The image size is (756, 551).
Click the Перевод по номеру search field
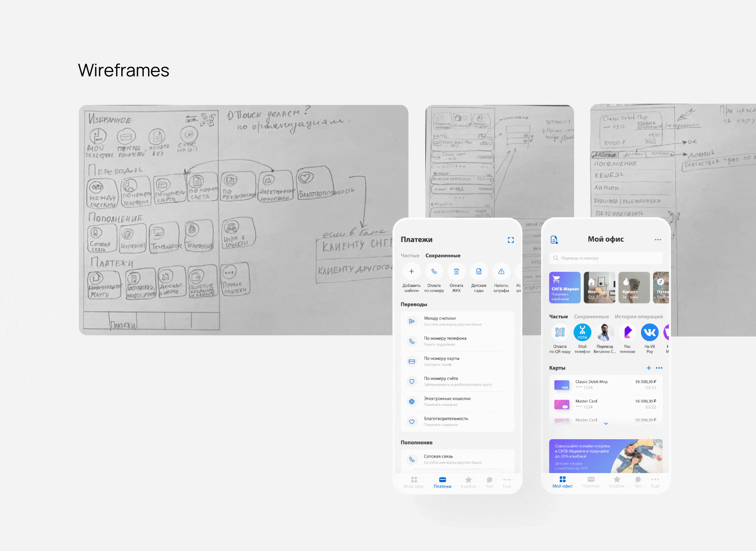coord(606,258)
